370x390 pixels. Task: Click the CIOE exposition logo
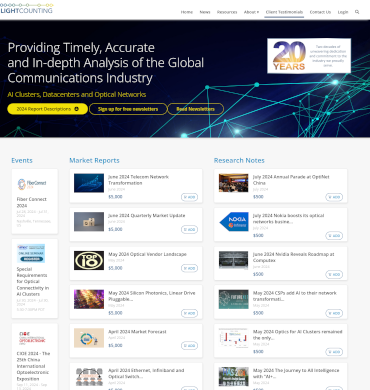[32, 338]
